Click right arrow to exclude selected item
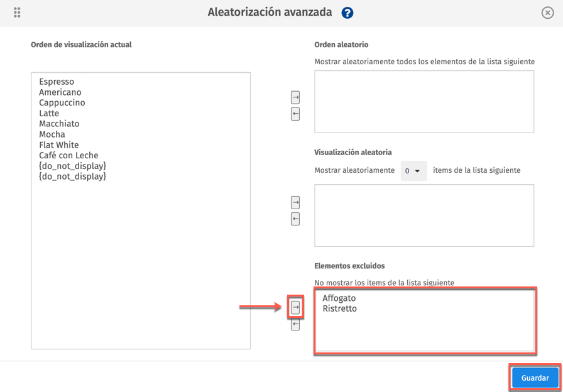 point(295,308)
